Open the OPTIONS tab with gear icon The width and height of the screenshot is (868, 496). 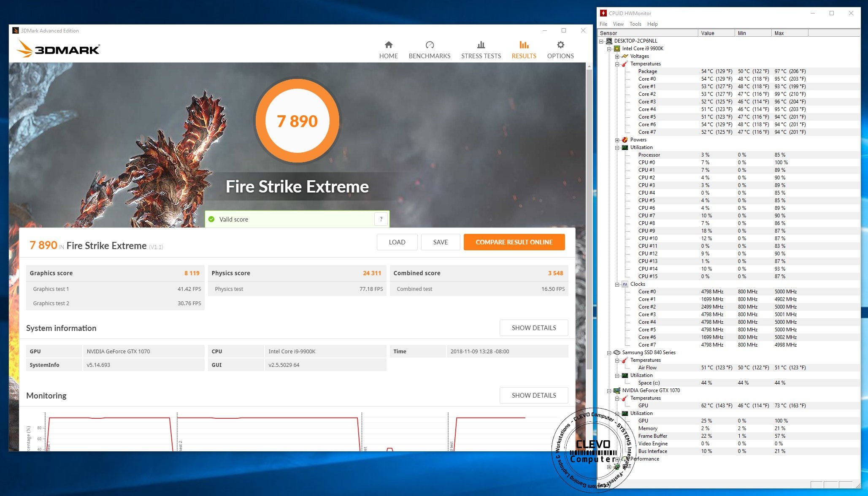pyautogui.click(x=560, y=50)
